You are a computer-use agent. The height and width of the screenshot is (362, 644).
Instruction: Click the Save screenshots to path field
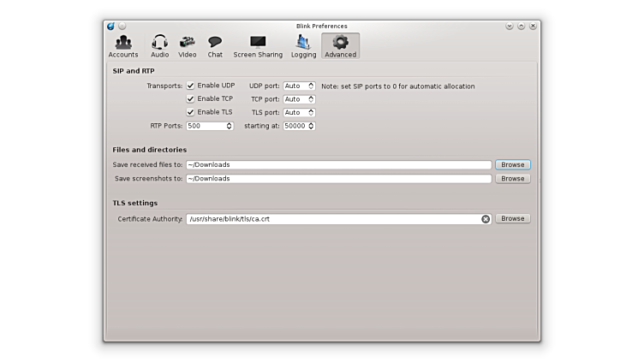point(338,179)
